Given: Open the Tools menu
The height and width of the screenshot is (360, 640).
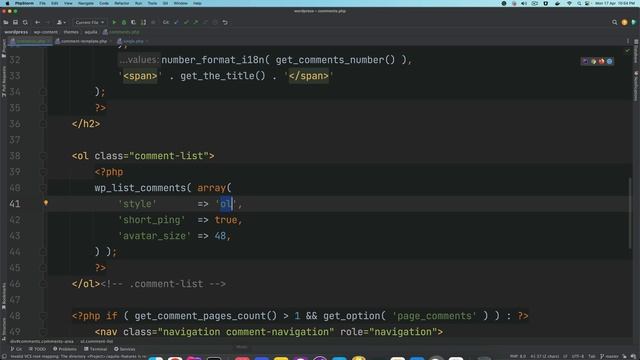Looking at the screenshot, I should 152,3.
